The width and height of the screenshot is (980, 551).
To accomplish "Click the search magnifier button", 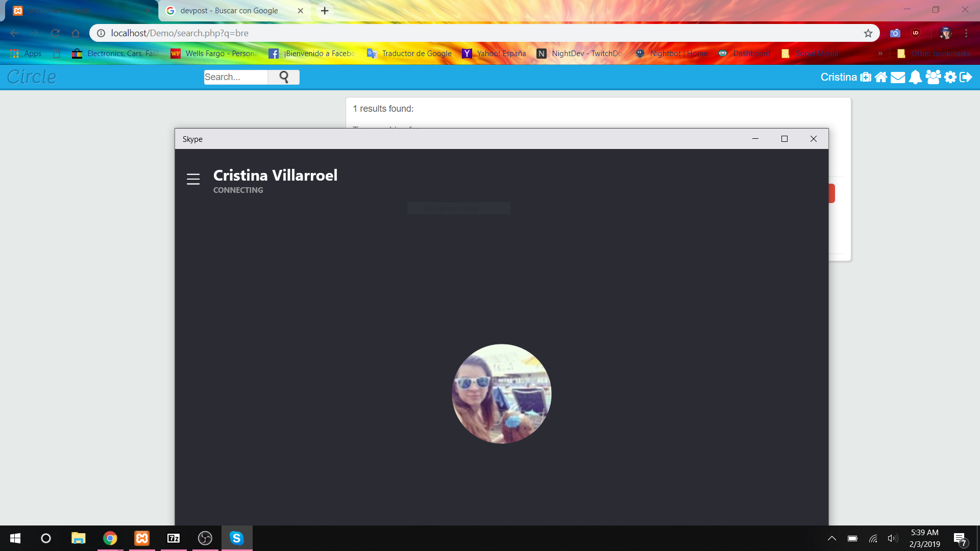I will click(x=284, y=77).
